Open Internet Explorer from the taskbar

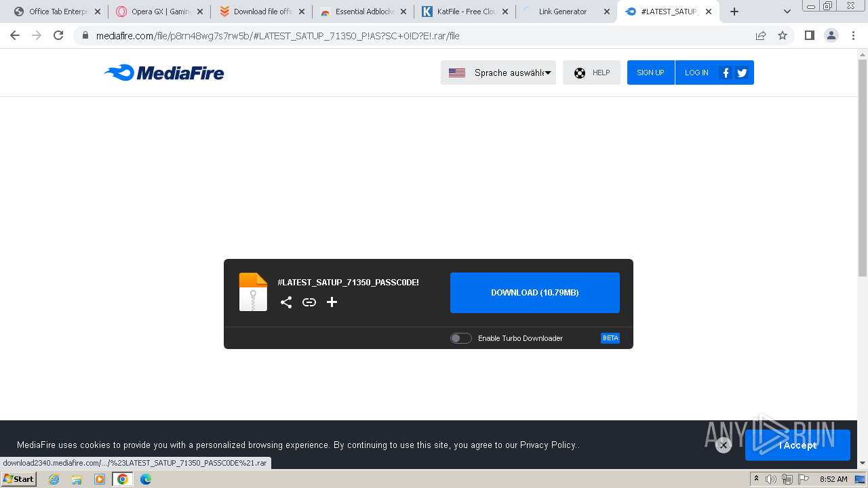click(54, 479)
